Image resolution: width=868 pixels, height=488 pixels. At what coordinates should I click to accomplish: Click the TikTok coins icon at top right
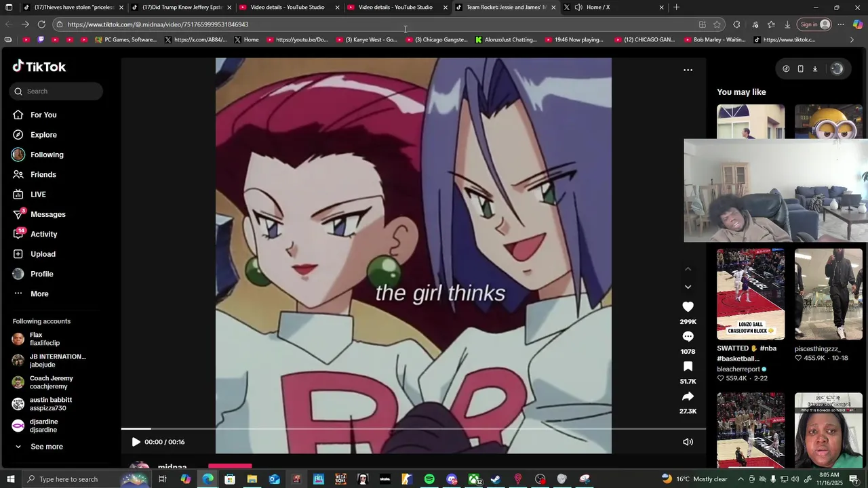tap(786, 68)
